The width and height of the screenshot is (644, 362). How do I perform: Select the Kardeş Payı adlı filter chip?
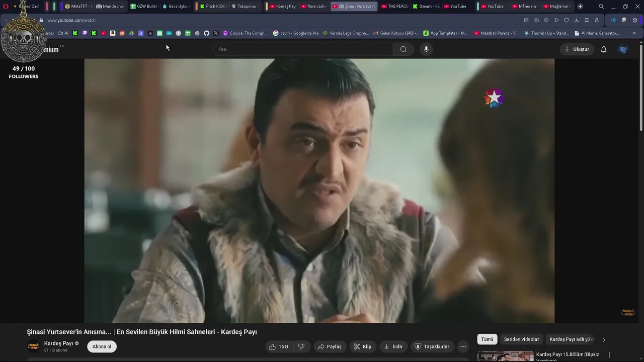571,339
